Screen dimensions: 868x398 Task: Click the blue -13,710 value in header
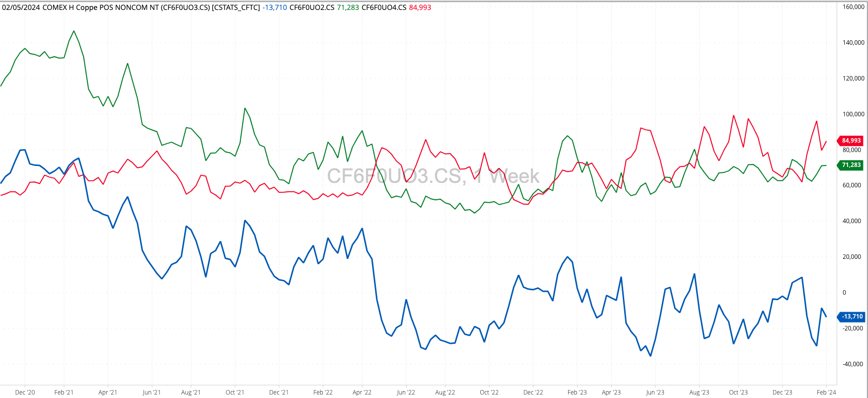(275, 7)
